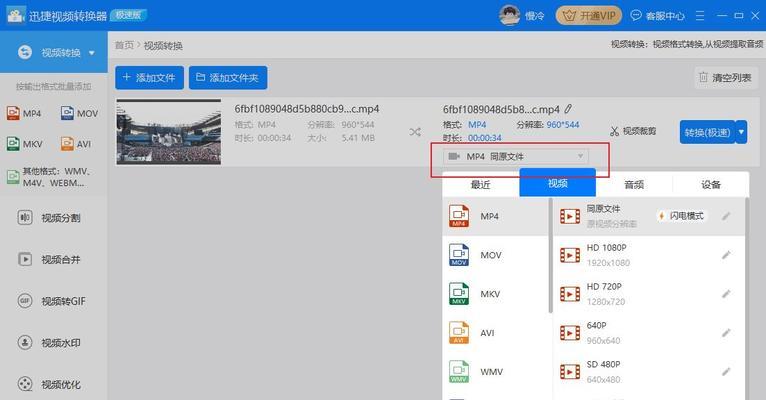
Task: Open other formats WMV, M4V, WEBM entry
Action: point(50,177)
